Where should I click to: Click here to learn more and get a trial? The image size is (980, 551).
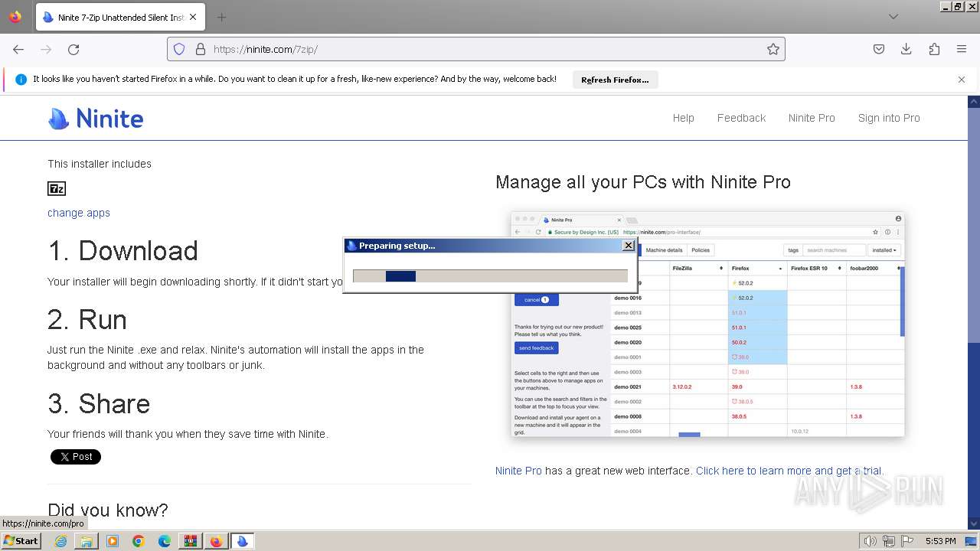789,471
